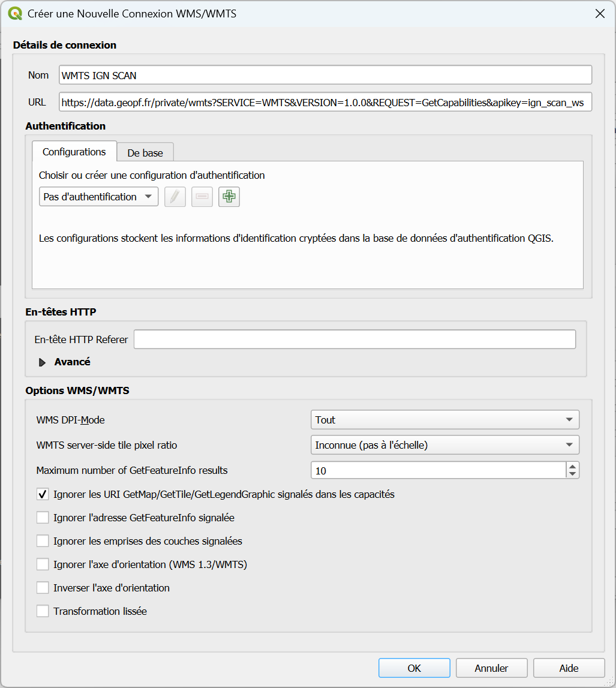
Task: Decrease GetFeatureInfo results with down arrow
Action: click(x=573, y=474)
